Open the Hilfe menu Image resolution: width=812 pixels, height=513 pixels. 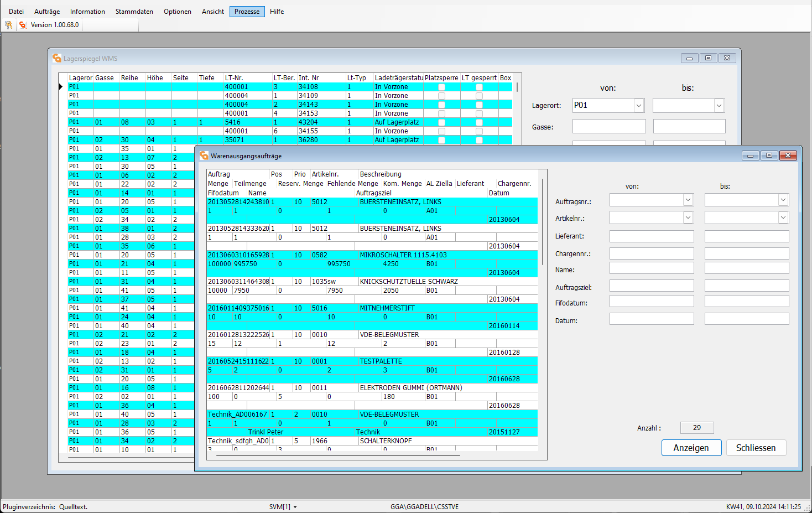point(277,12)
